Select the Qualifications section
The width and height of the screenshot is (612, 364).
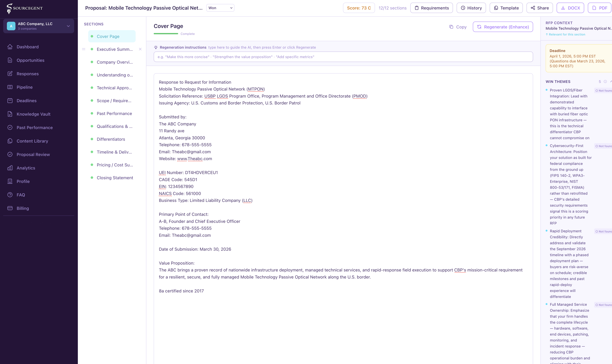pyautogui.click(x=112, y=126)
